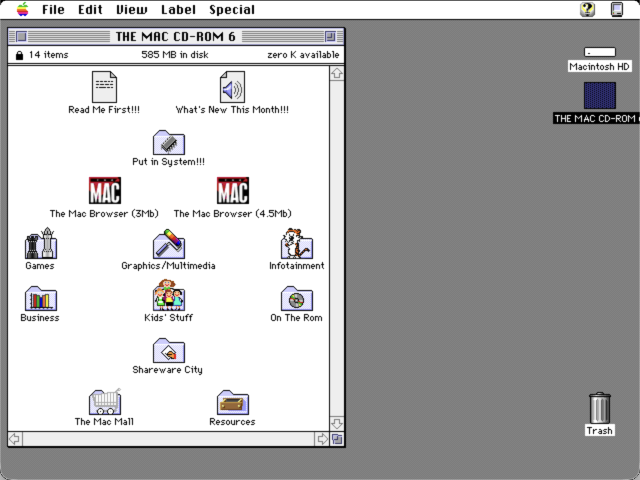Screen dimensions: 640x480
Task: Select the What's New This Month!!! sound icon
Action: click(x=232, y=87)
